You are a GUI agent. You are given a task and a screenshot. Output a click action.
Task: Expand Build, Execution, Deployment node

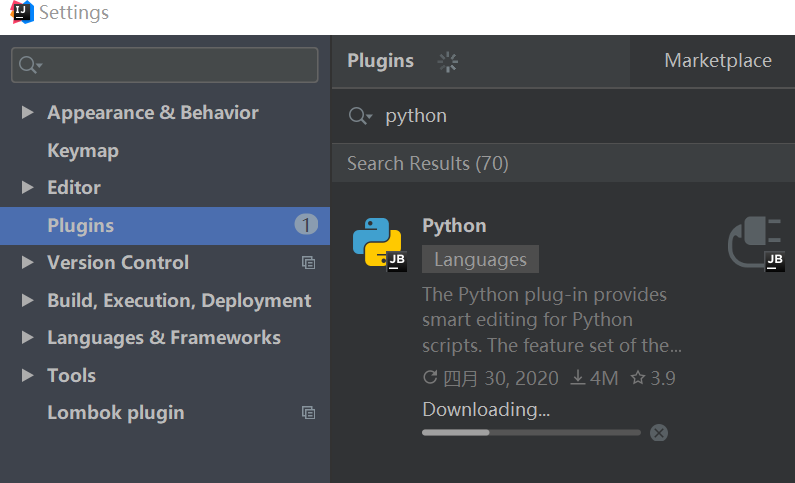(28, 301)
